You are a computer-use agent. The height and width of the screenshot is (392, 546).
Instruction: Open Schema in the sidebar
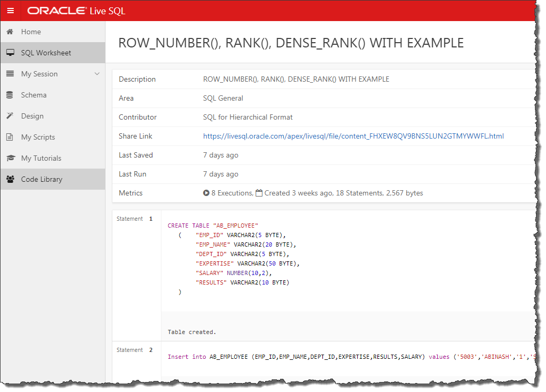point(53,95)
